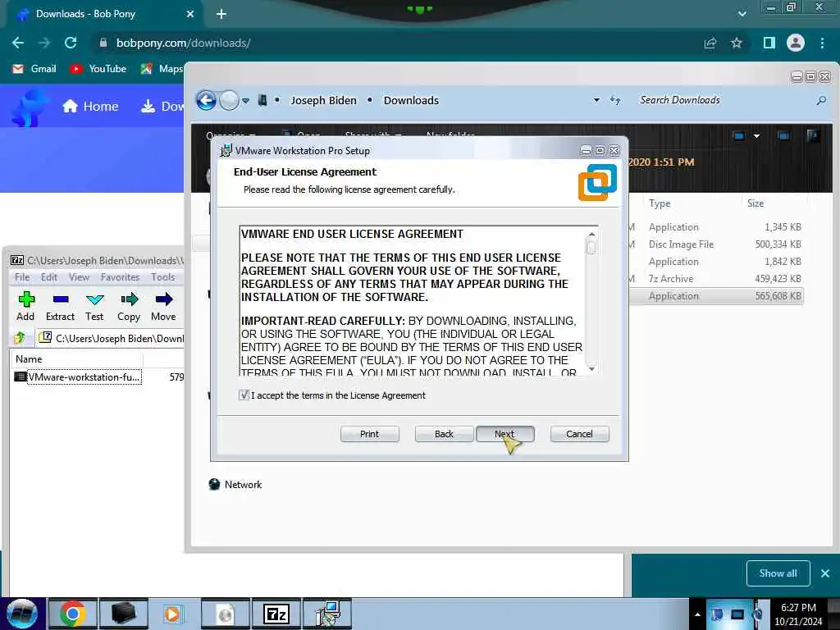
Task: Open recent locations dropdown in Explorer
Action: pos(245,101)
